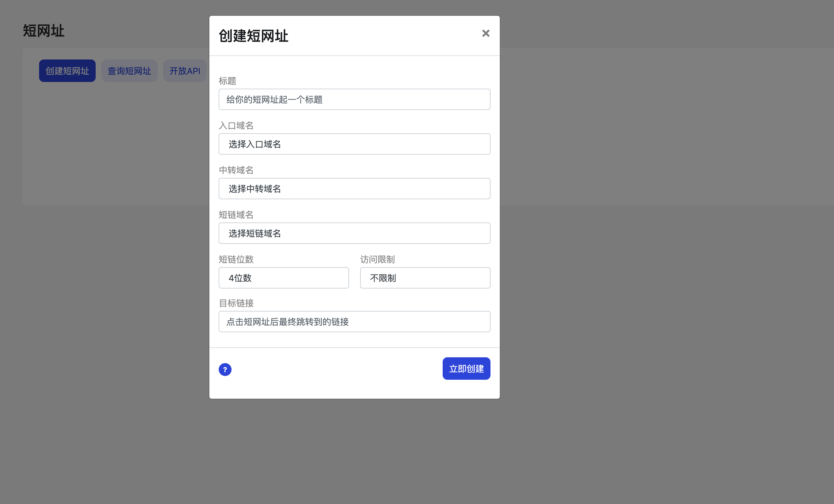The width and height of the screenshot is (834, 504).
Task: Click the 访问限制 label text
Action: (x=377, y=259)
